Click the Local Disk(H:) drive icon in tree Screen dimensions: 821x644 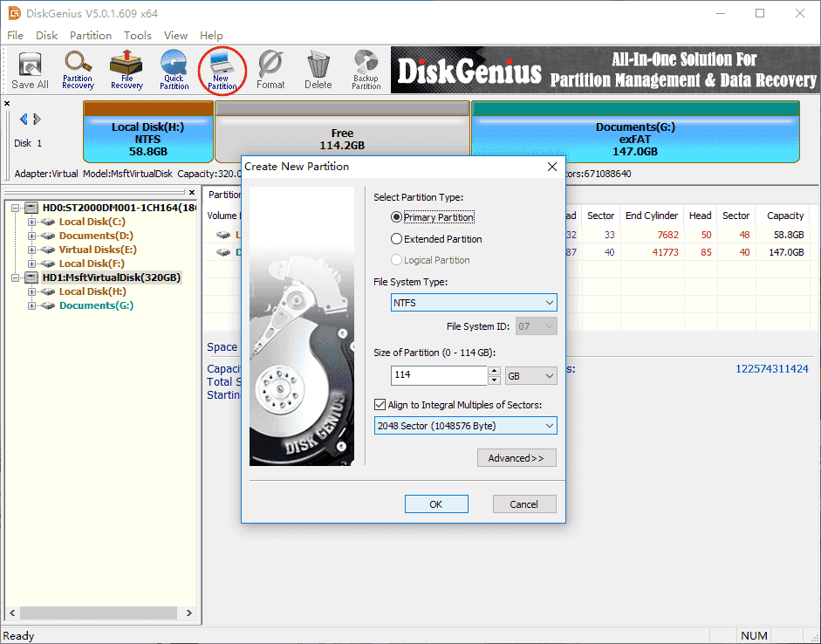48,291
